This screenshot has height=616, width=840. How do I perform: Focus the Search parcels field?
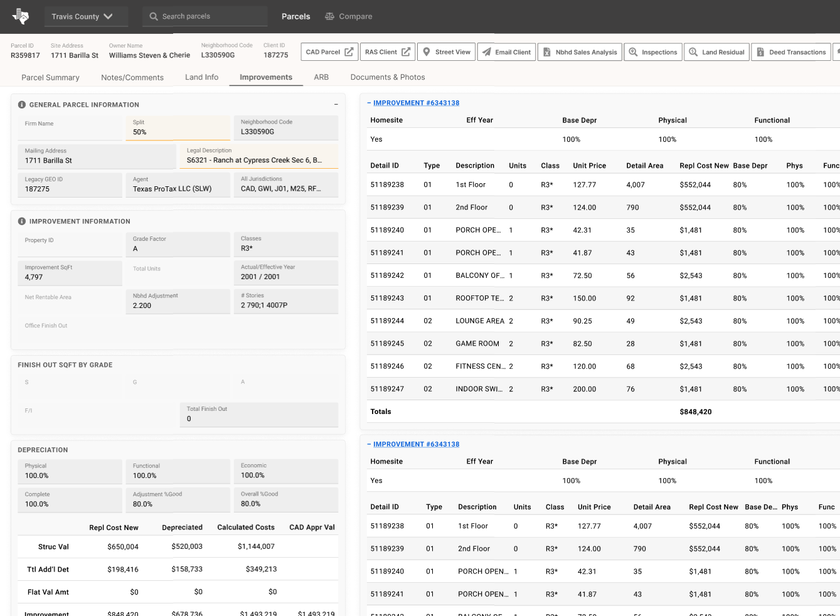pos(205,16)
